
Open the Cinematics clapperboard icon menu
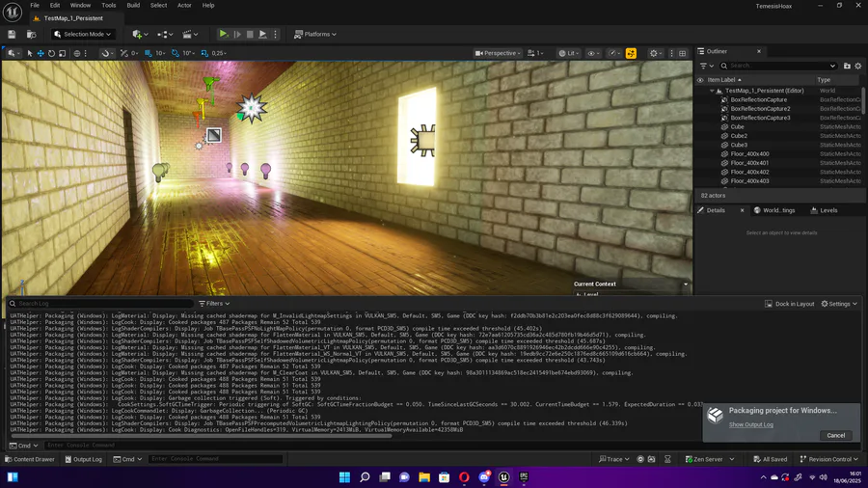190,35
